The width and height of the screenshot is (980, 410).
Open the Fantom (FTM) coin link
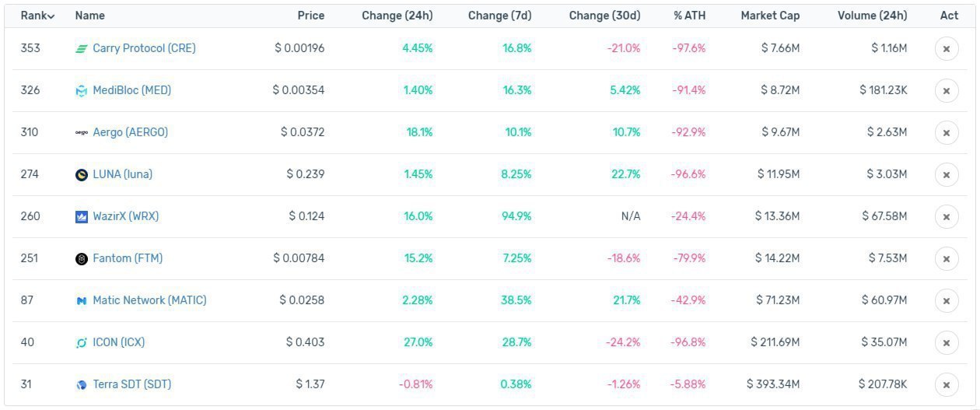128,258
